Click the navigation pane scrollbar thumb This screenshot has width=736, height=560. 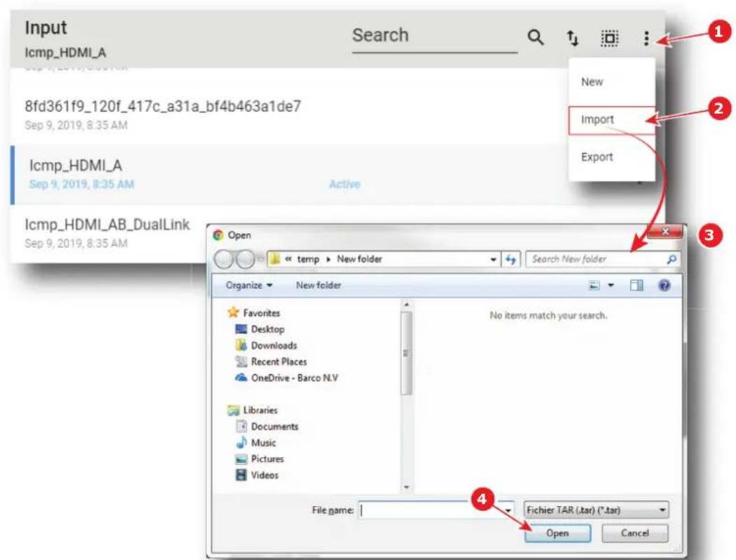pyautogui.click(x=407, y=353)
